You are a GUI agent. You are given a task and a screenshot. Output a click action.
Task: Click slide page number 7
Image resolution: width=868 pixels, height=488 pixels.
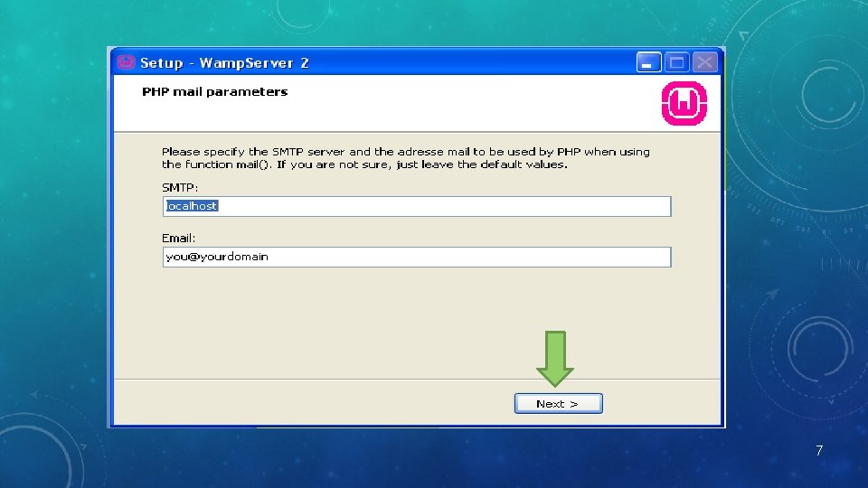click(x=819, y=450)
